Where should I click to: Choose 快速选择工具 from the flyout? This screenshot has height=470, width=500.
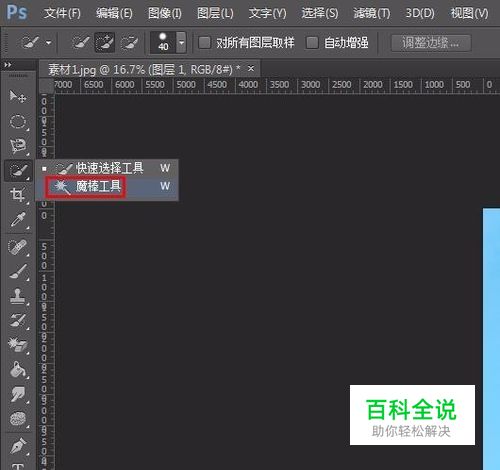108,168
